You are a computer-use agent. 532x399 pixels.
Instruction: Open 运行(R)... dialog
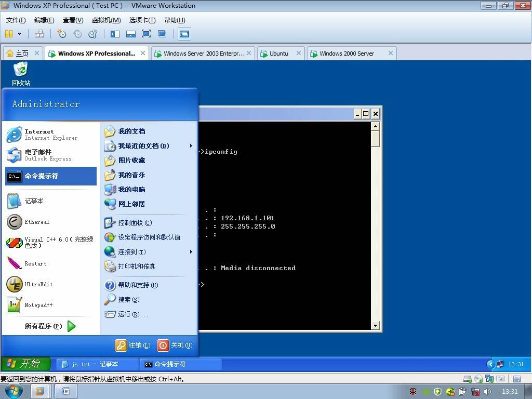(149, 314)
